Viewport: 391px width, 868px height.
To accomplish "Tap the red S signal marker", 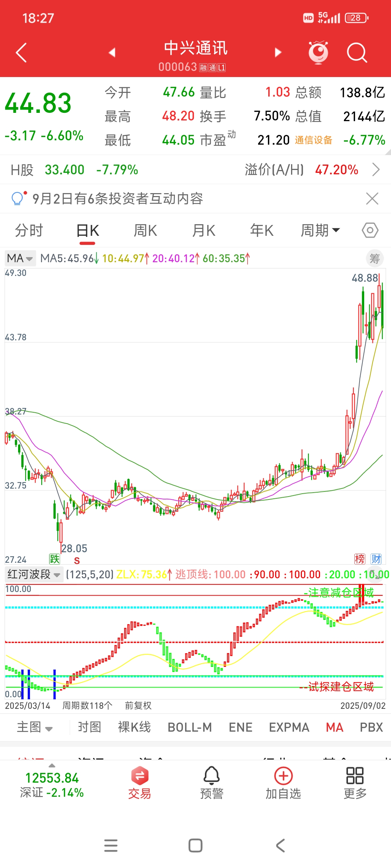I will coord(77,561).
